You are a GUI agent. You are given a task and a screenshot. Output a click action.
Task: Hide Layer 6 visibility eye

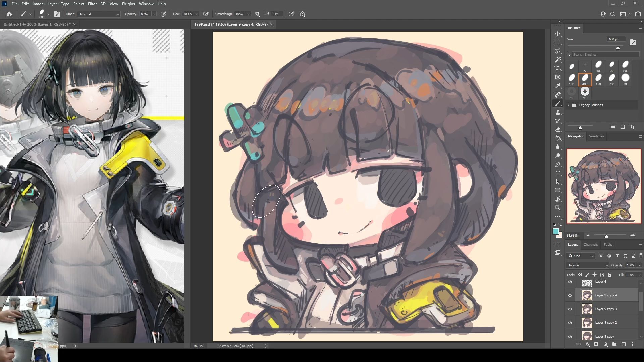(x=570, y=282)
